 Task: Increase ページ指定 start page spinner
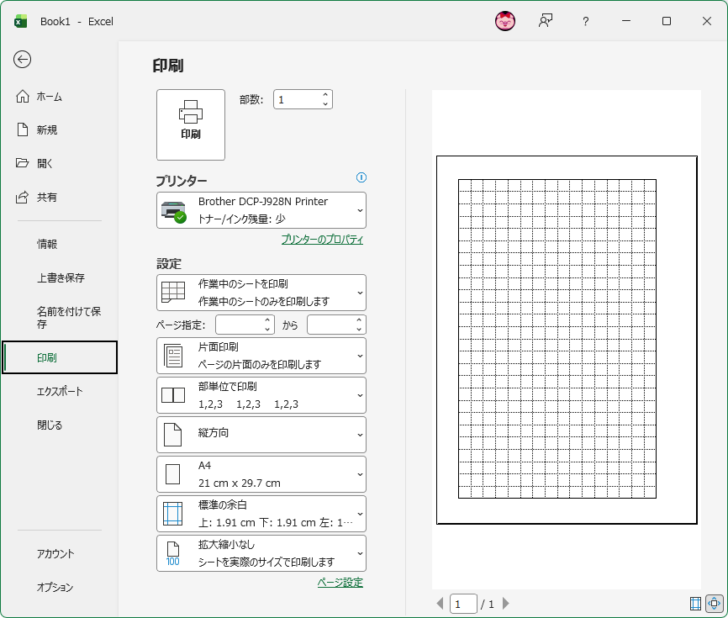pyautogui.click(x=267, y=320)
